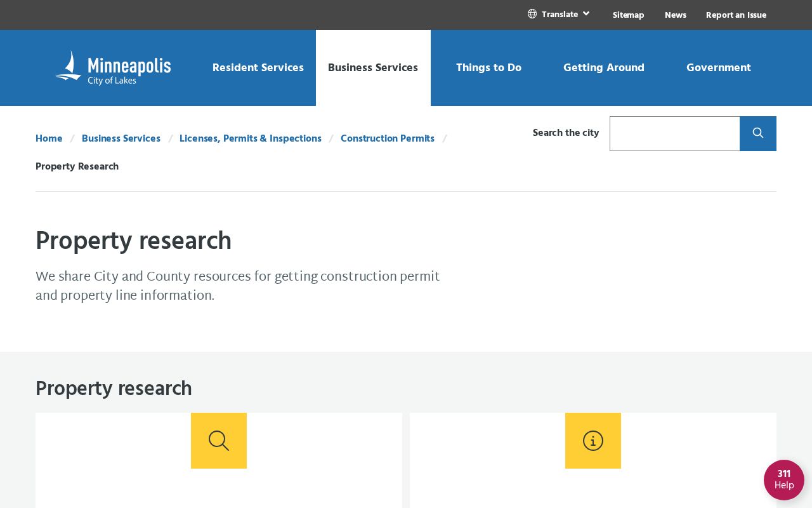Open the Resident Services menu
This screenshot has width=812, height=508.
point(258,67)
